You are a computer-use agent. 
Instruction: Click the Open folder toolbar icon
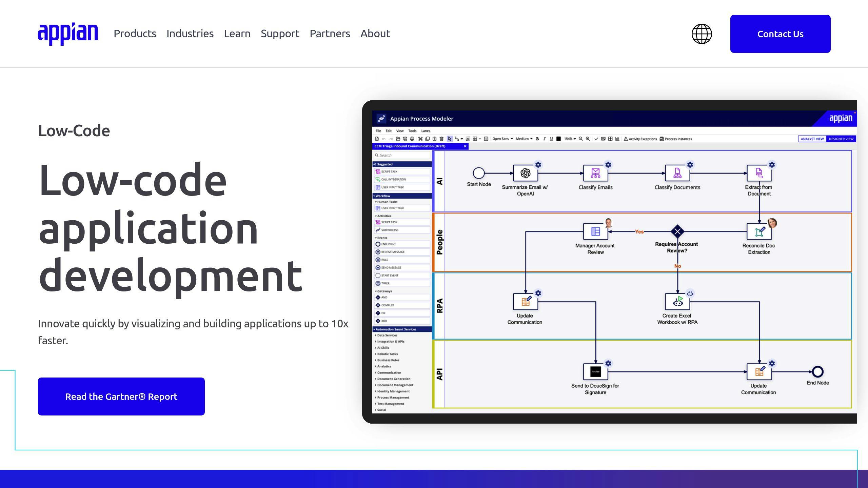[x=398, y=139]
